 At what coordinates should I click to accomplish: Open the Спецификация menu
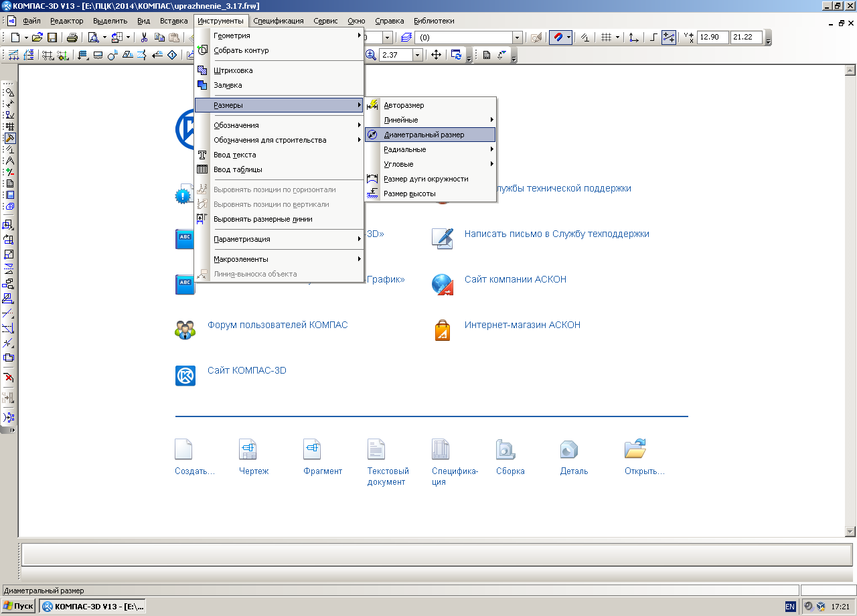[x=278, y=21]
